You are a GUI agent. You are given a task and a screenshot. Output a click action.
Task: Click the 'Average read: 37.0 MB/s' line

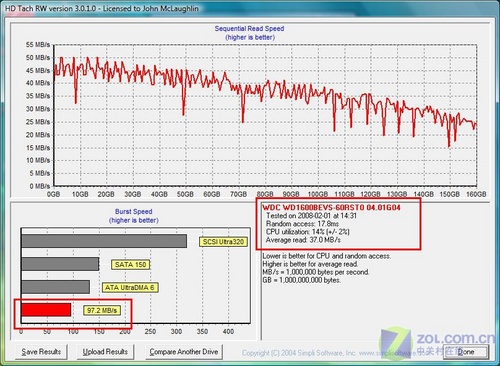point(303,240)
